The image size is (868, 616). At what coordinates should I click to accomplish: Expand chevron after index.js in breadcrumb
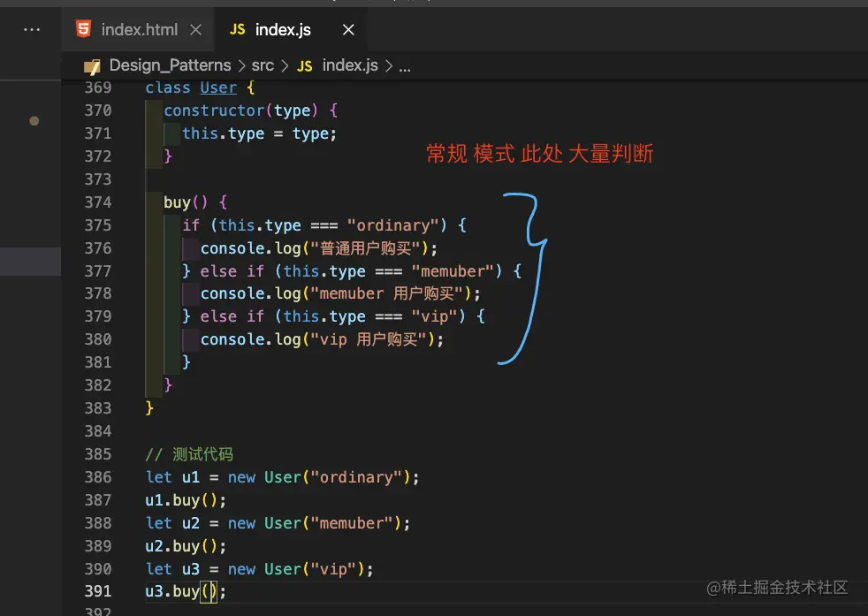[389, 66]
